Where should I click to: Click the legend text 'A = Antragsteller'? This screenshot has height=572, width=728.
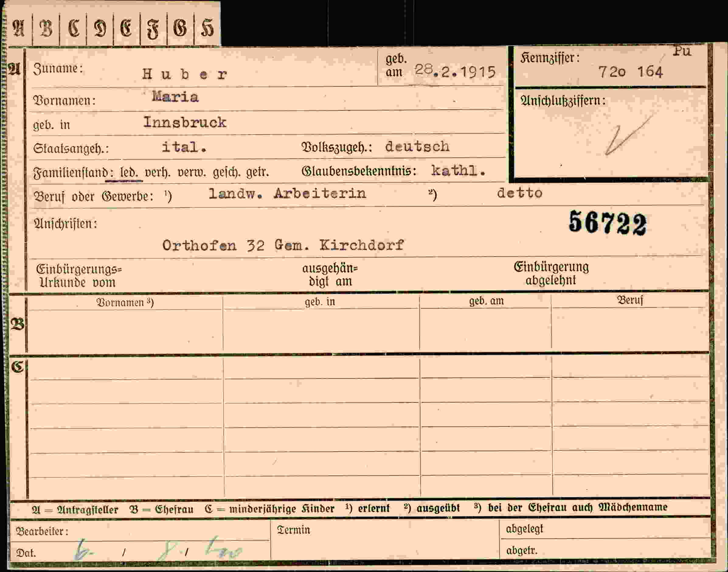point(75,510)
